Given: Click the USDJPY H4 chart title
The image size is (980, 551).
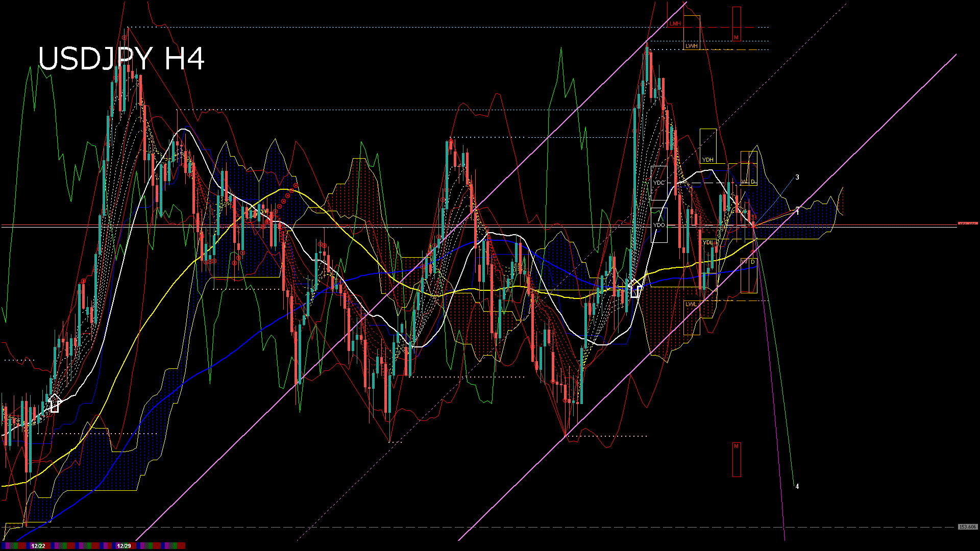Looking at the screenshot, I should coord(121,59).
